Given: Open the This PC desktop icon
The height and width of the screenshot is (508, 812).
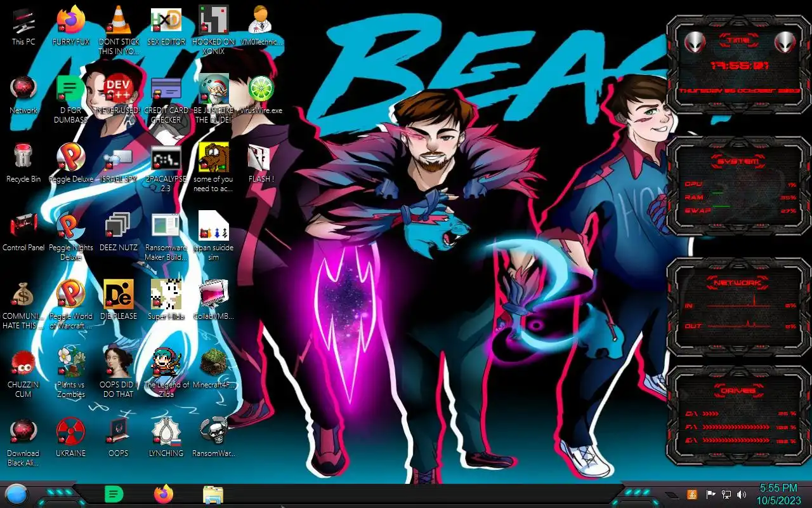Looking at the screenshot, I should (23, 27).
